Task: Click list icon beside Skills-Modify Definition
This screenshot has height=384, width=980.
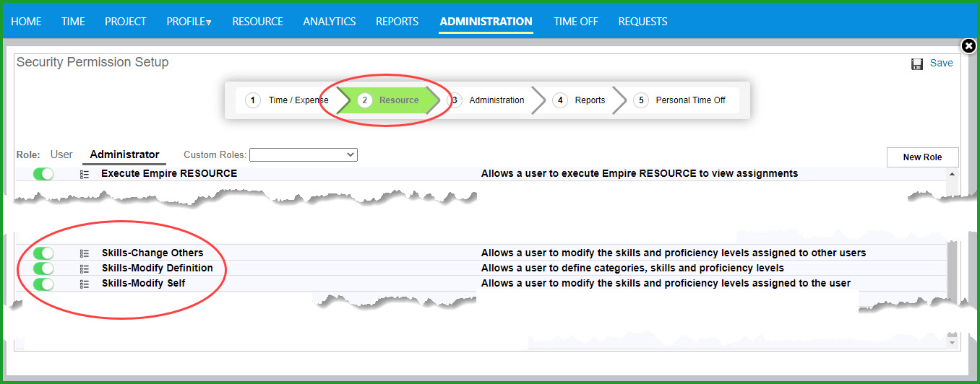Action: 85,269
